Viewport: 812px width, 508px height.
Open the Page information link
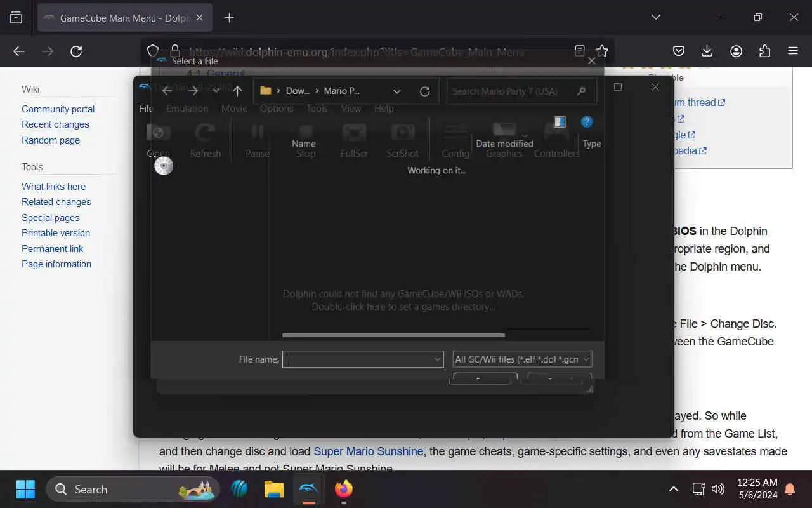tap(56, 264)
